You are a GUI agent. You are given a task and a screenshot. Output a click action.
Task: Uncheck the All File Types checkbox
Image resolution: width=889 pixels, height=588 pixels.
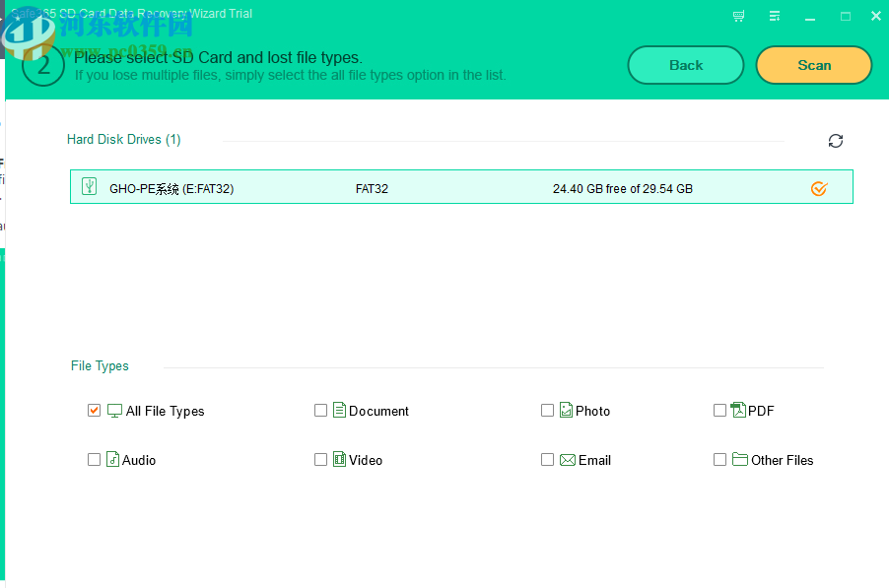[x=94, y=411]
